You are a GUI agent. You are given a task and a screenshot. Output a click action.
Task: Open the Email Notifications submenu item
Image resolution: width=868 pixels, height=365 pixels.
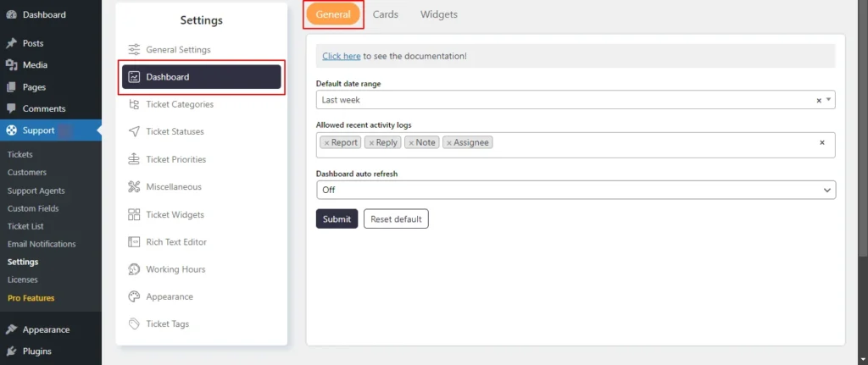click(42, 244)
